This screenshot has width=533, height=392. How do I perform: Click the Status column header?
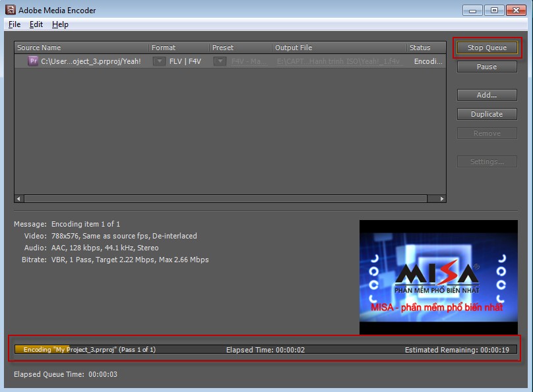click(x=426, y=47)
